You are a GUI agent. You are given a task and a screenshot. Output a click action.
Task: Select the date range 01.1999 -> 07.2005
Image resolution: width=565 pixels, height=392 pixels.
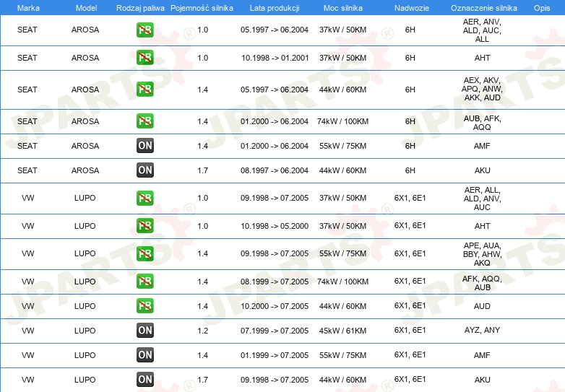click(x=275, y=355)
